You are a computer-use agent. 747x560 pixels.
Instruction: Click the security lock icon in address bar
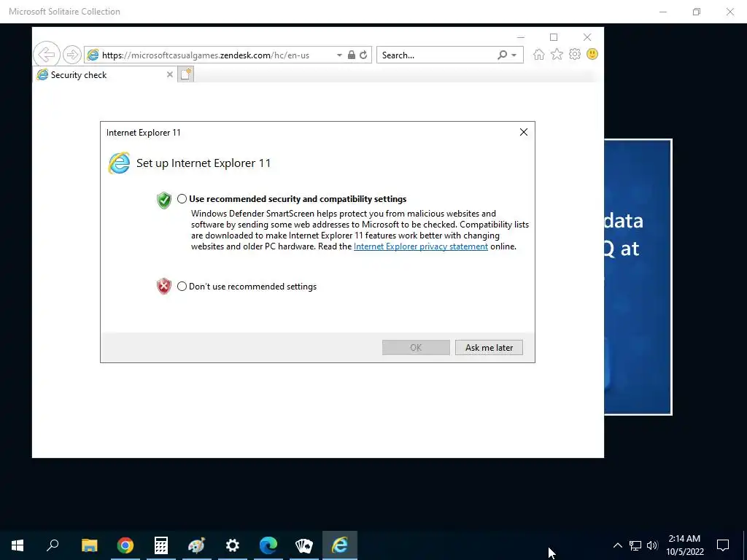(351, 55)
